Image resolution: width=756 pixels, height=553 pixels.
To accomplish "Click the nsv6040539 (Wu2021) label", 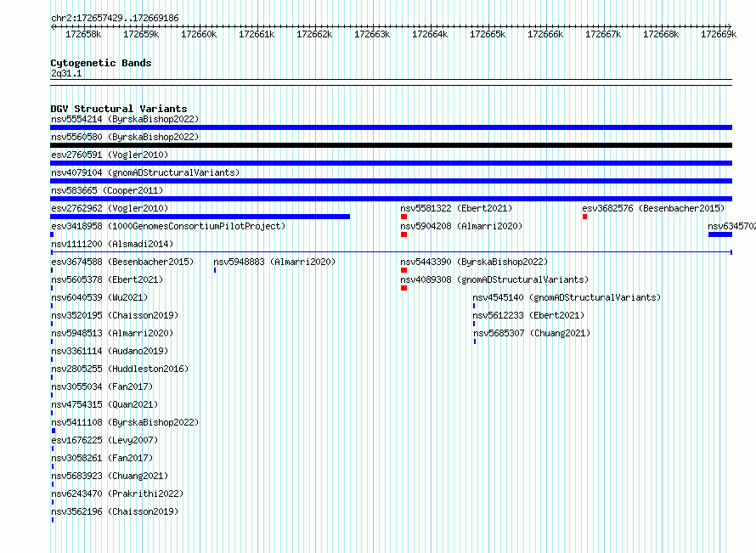I will (99, 297).
